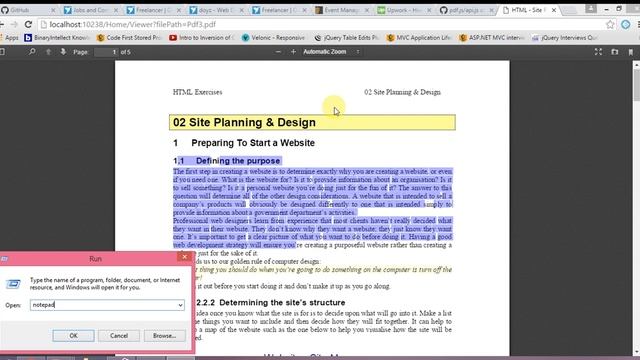The image size is (640, 360).
Task: Click 'Defining the purpose' heading
Action: point(238,161)
